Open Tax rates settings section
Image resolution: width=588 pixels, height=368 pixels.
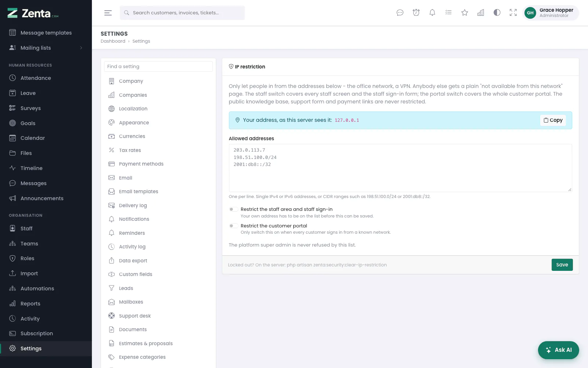point(158,150)
